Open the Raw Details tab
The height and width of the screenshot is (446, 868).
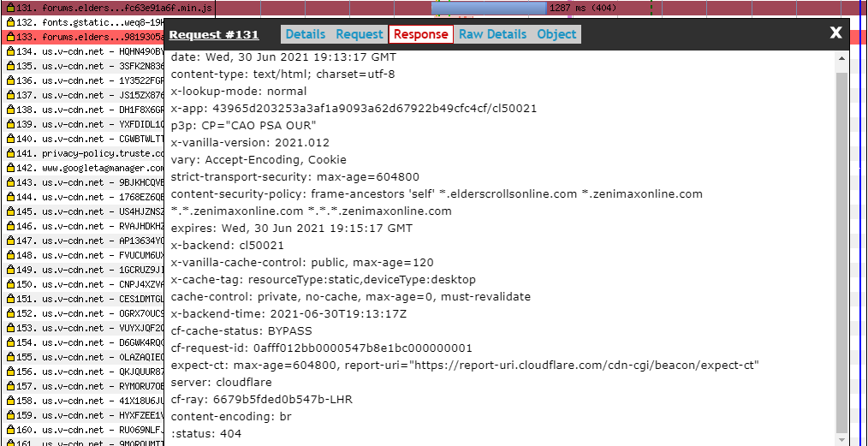(493, 34)
